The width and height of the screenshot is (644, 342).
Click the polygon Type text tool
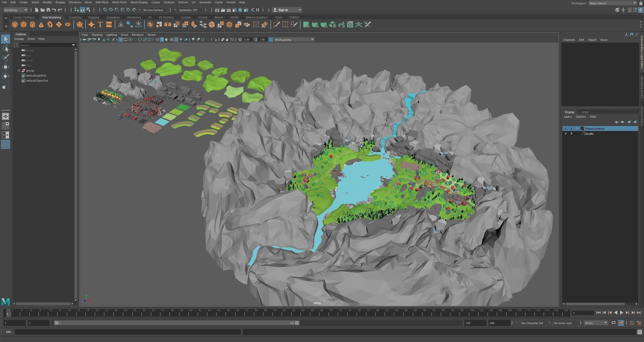pos(100,25)
